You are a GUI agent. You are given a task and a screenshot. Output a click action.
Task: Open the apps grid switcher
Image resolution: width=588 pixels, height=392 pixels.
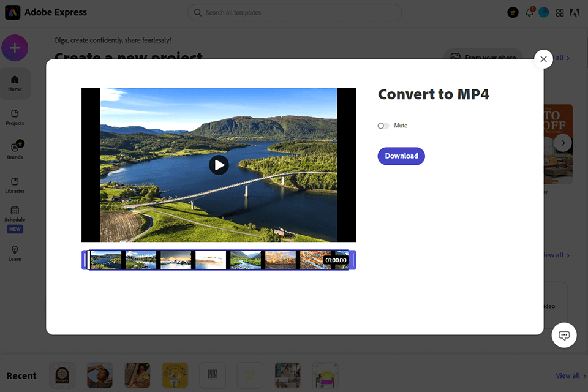click(x=559, y=13)
